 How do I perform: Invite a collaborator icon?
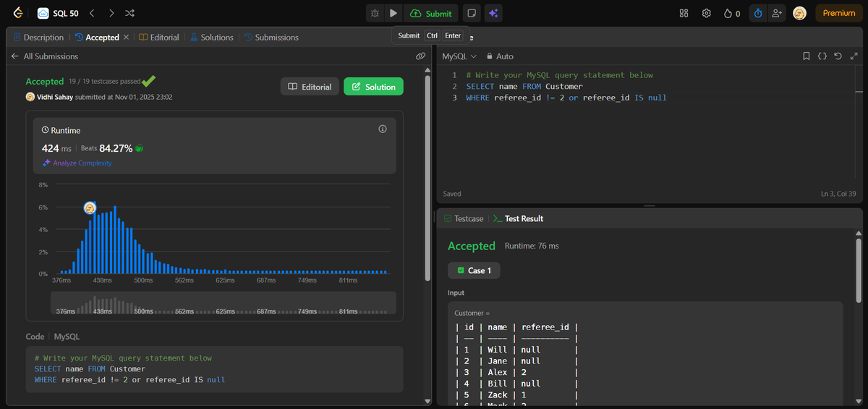777,13
